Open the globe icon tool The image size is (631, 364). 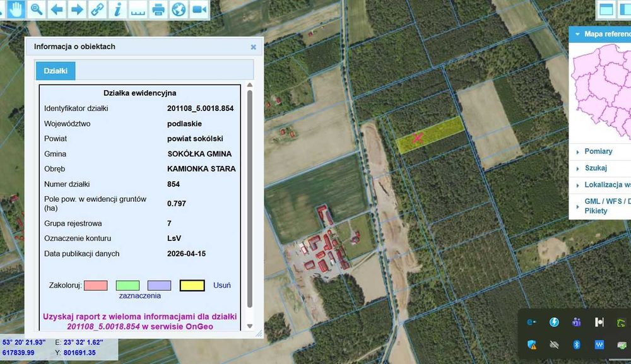point(179,9)
